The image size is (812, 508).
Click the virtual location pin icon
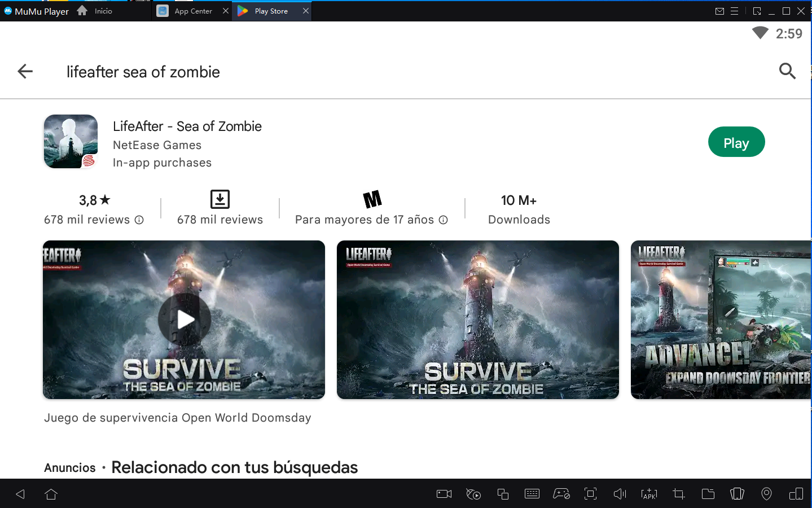[766, 494]
